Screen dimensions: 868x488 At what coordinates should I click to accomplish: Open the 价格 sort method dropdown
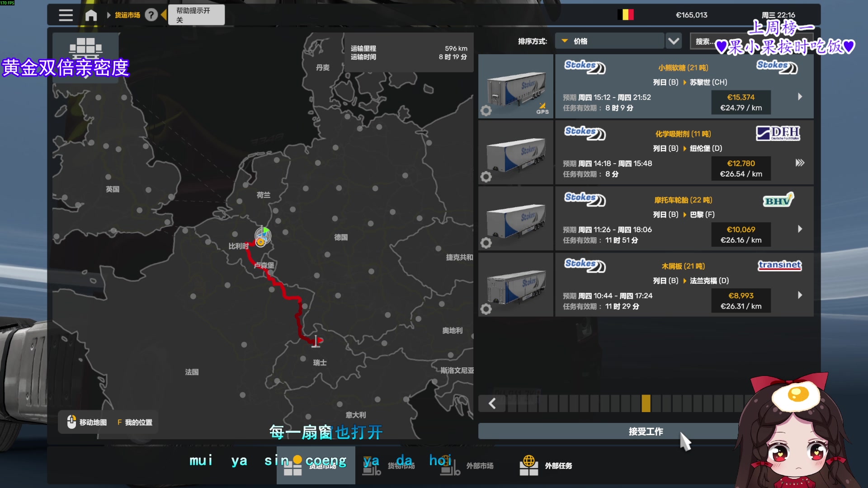pos(609,41)
